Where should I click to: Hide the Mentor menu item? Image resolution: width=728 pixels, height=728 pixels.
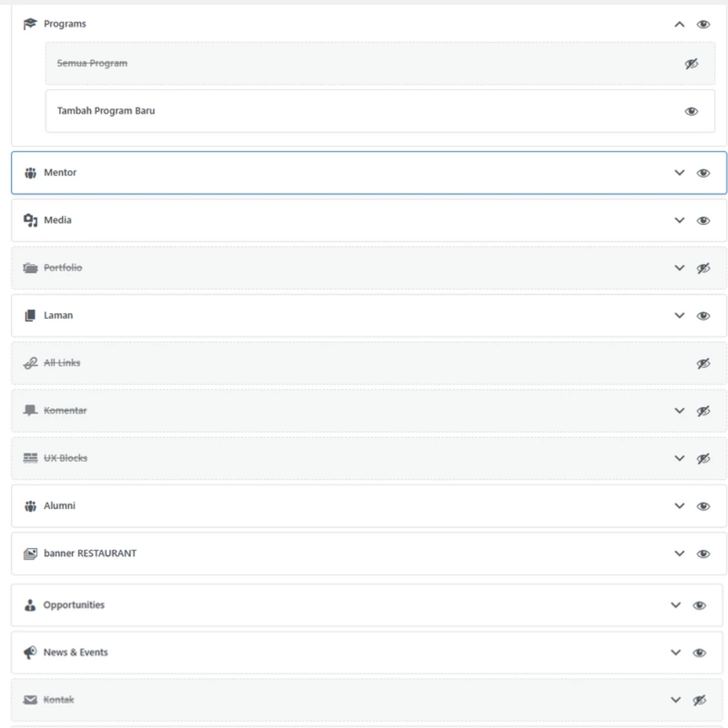(x=703, y=173)
